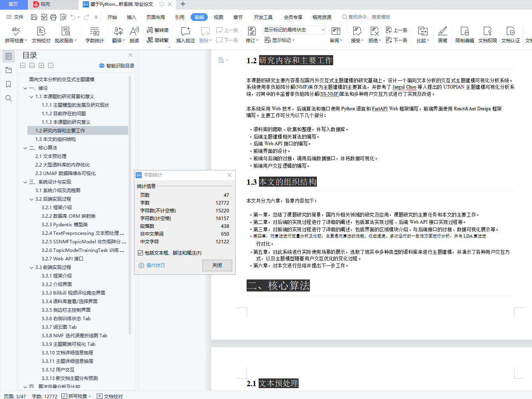The image size is (532, 399).
Task: Convert text with 繁转简
Action: (x=158, y=30)
